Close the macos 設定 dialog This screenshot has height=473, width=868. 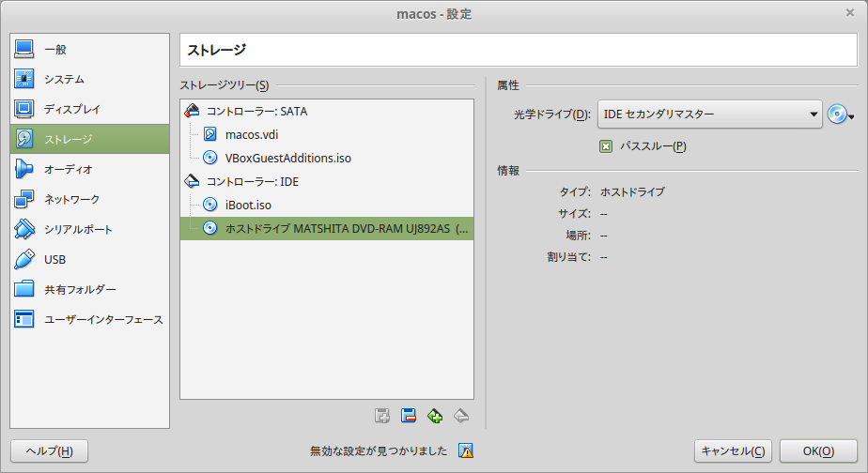[850, 13]
